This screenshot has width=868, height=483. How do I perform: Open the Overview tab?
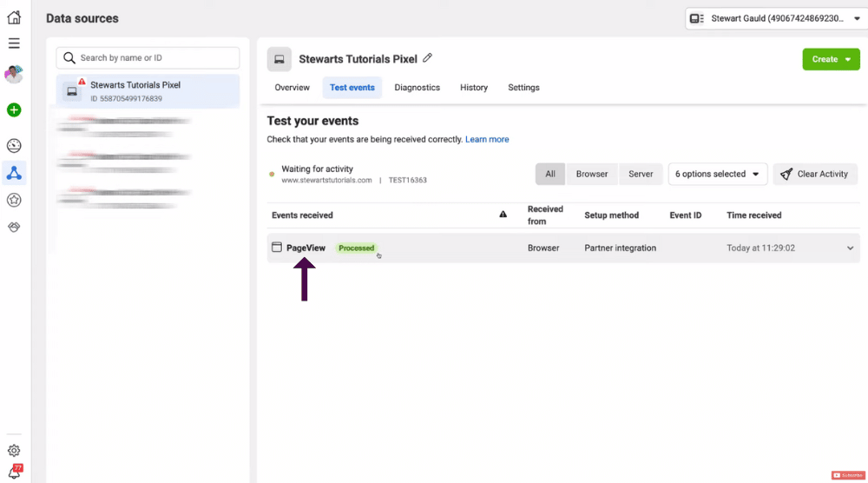293,88
